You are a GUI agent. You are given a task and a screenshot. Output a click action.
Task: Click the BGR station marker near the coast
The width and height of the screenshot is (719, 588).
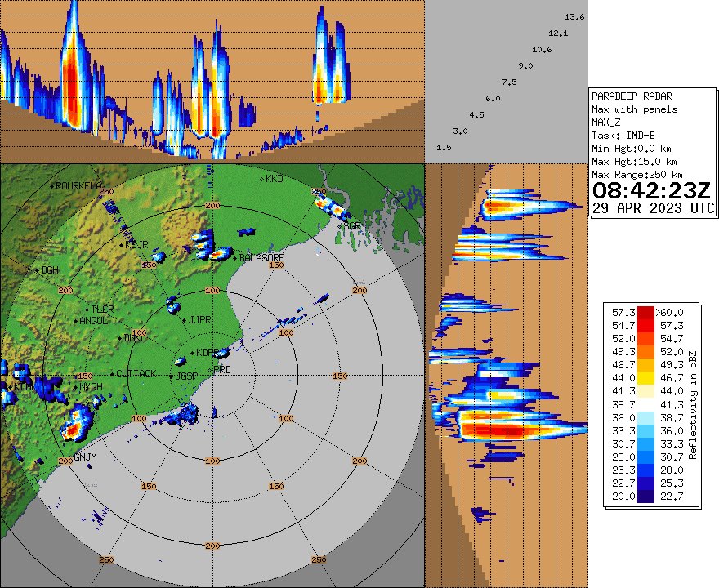coord(340,225)
